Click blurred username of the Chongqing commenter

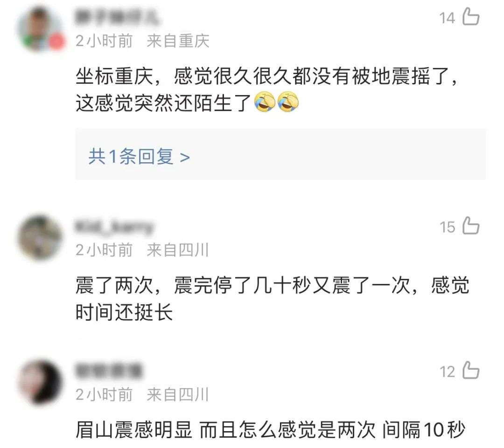pos(117,18)
